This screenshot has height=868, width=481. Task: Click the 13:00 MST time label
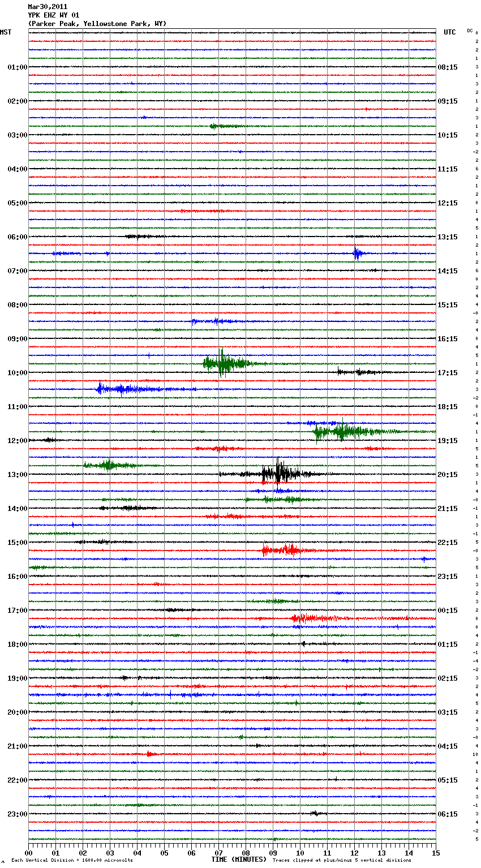coord(17,475)
